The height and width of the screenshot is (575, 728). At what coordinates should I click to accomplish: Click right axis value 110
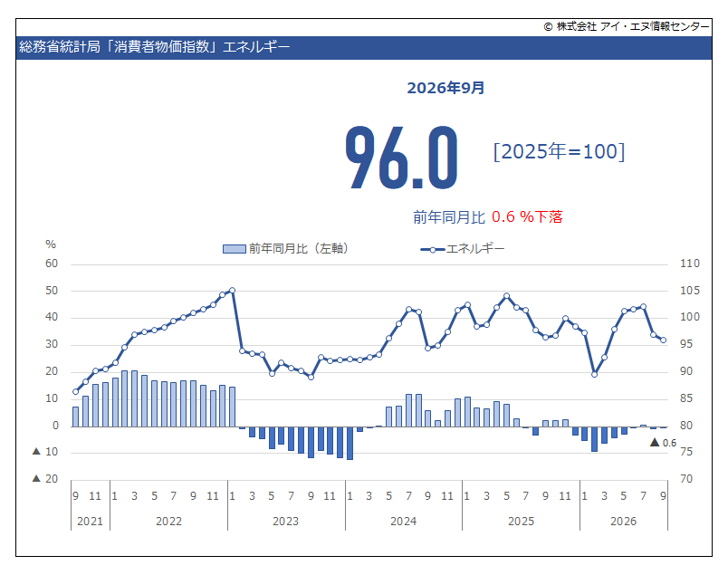coord(690,264)
